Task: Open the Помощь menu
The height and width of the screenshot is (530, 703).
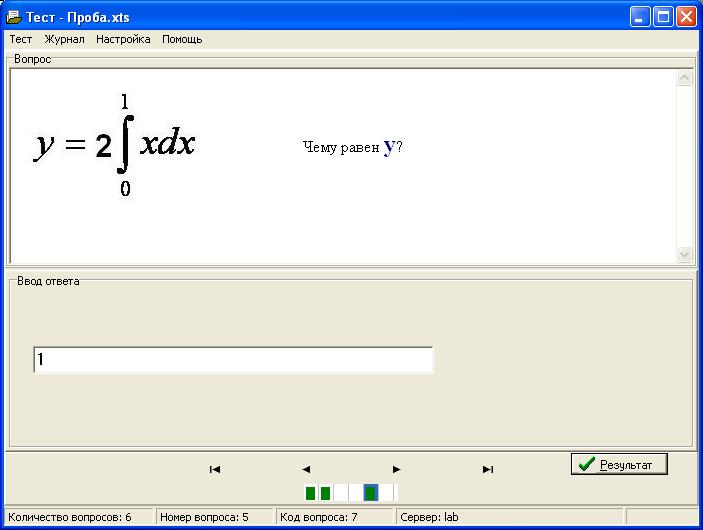Action: [182, 39]
